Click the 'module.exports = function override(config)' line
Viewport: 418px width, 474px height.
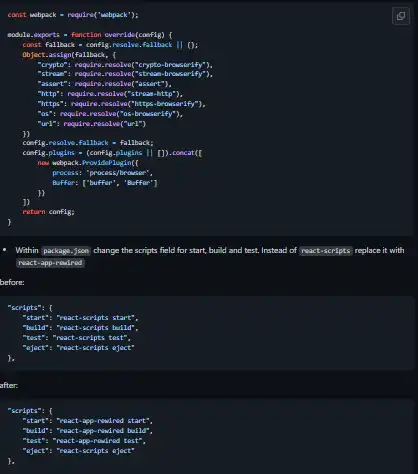tap(90, 35)
